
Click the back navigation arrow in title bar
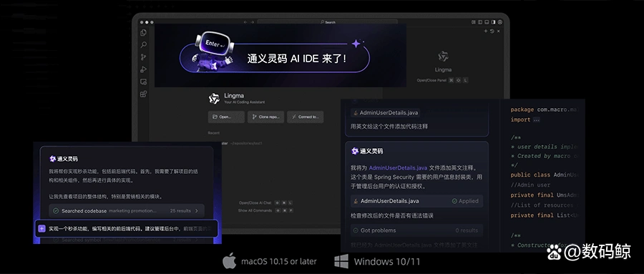click(245, 22)
